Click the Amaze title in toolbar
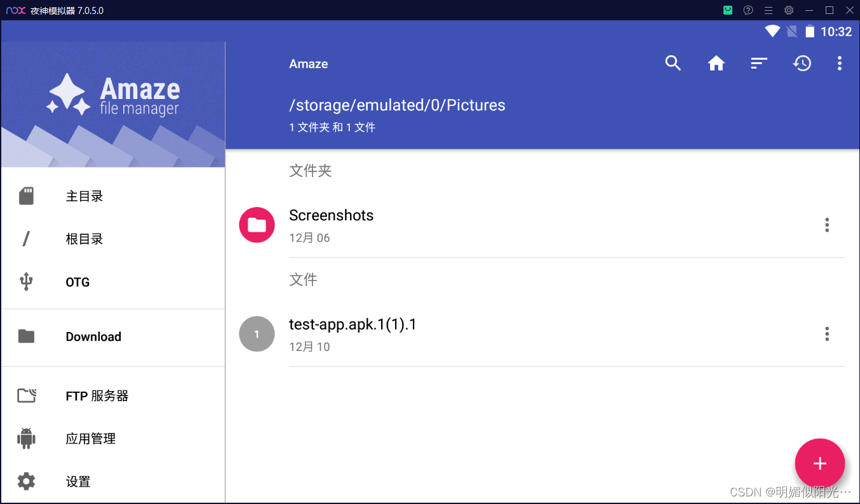860x504 pixels. [x=309, y=64]
